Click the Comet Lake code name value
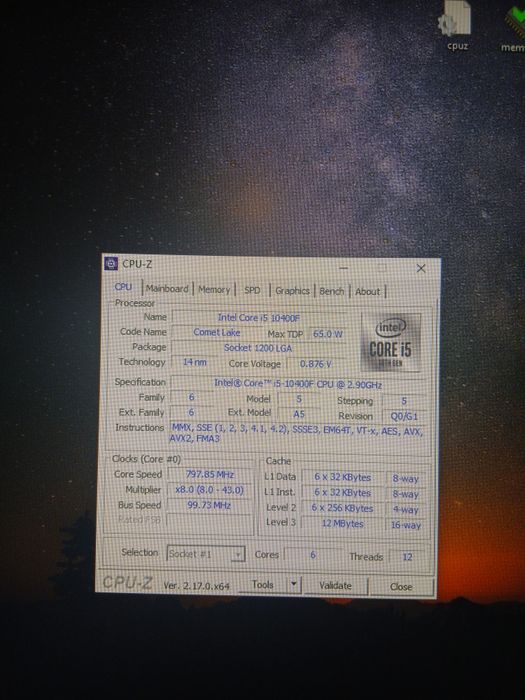This screenshot has width=525, height=700. coord(217,333)
